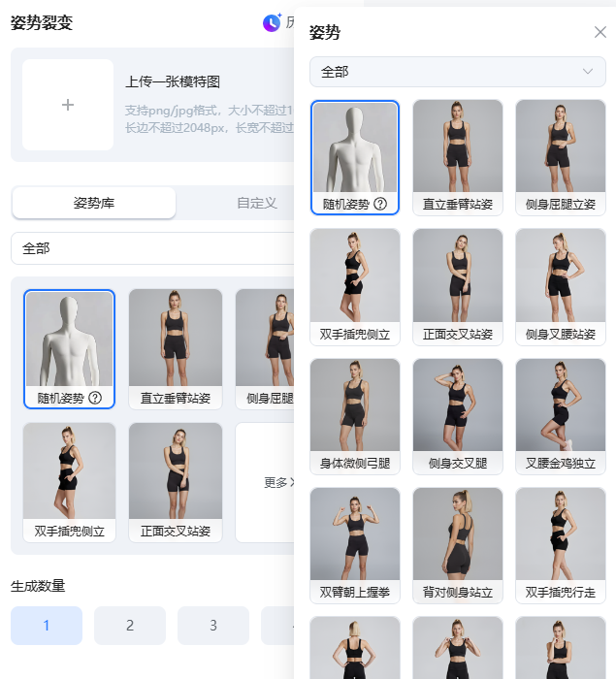Select 正面交叉站姿 in the pose panel

[x=458, y=287]
